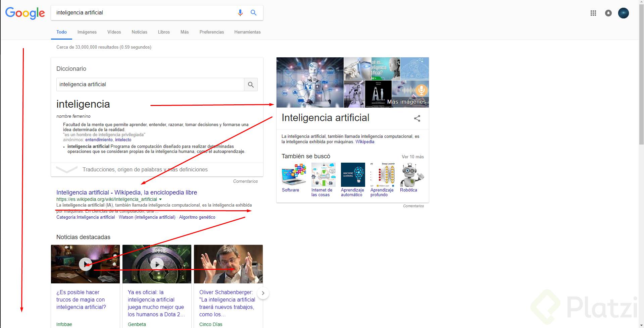Click the page's vertical scrollbar
644x328 pixels.
click(x=641, y=74)
